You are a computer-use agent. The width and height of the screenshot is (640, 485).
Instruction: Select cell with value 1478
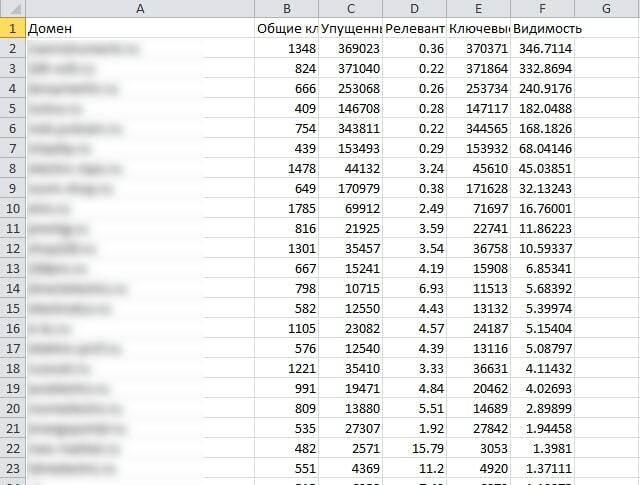[x=287, y=168]
